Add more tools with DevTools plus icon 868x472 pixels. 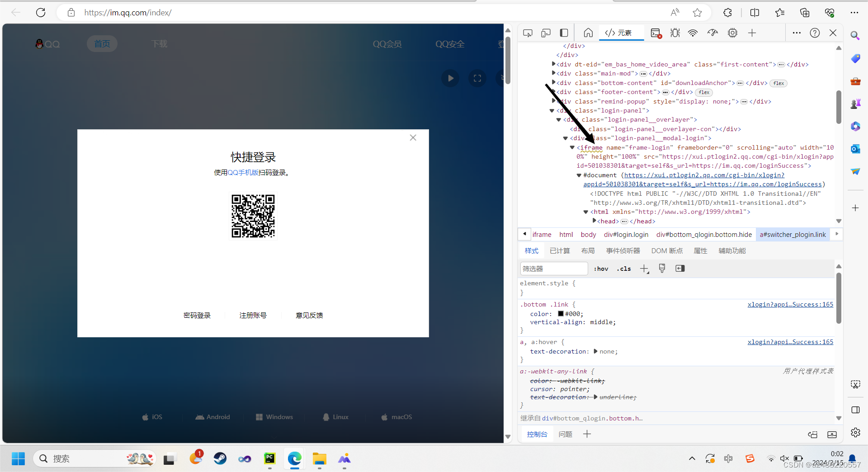[752, 33]
